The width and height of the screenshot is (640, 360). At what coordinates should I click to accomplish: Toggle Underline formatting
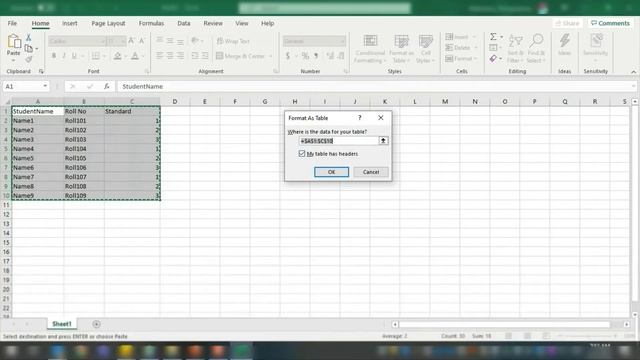74,56
